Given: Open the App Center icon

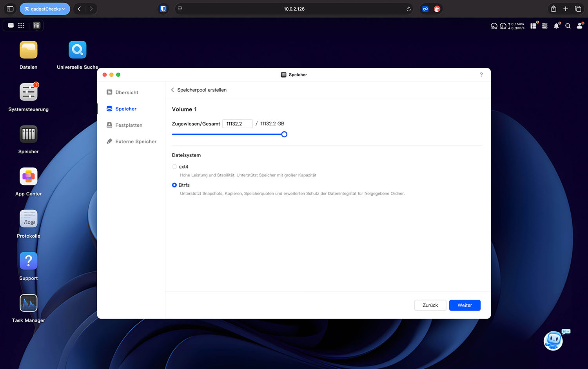Looking at the screenshot, I should 29,176.
